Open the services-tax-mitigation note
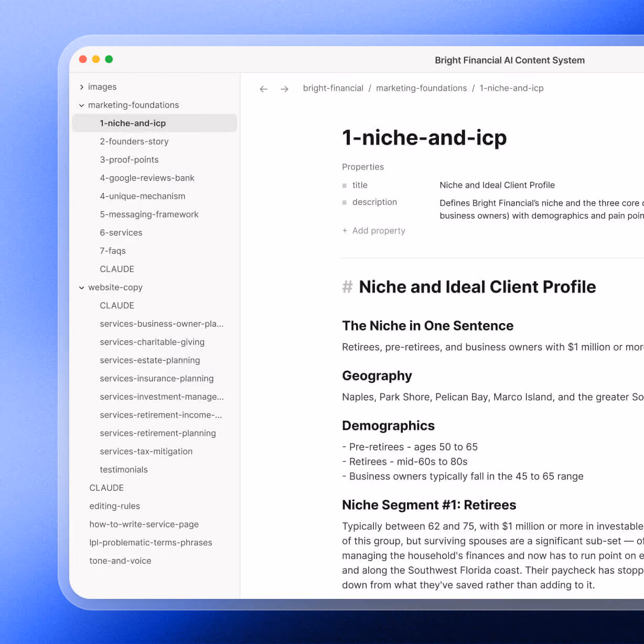The width and height of the screenshot is (644, 644). tap(146, 452)
